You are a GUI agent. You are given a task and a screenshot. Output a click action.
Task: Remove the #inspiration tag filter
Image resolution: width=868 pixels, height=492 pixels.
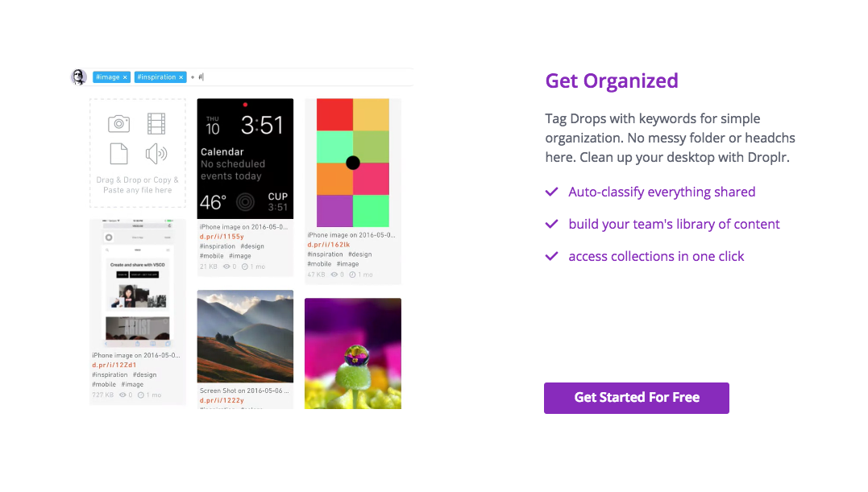point(181,77)
